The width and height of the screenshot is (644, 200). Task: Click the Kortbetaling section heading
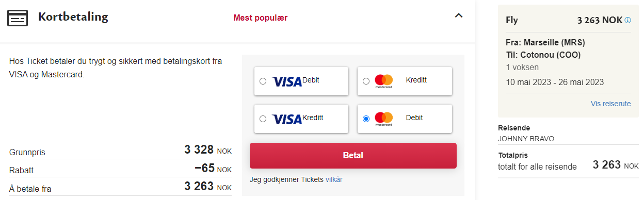73,17
